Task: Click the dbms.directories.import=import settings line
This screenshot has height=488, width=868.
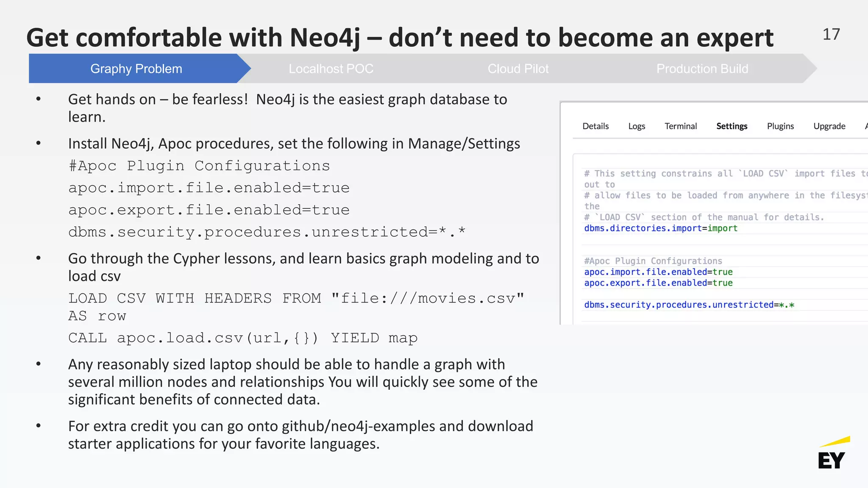Action: pos(661,228)
